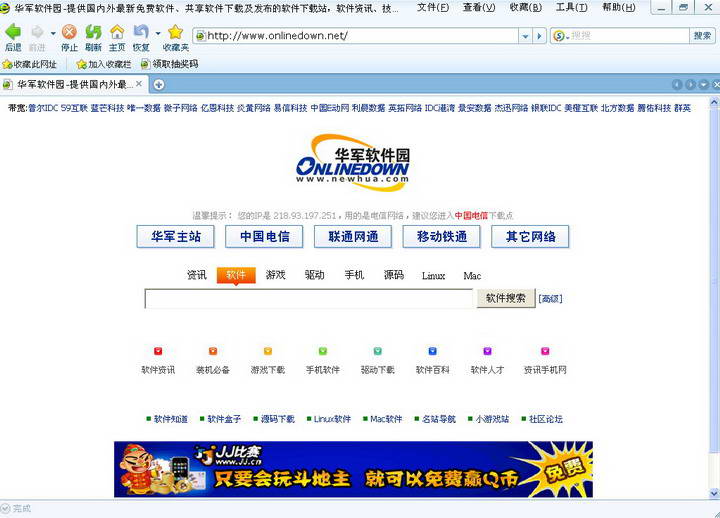The height and width of the screenshot is (518, 720).
Task: Switch search category to 游戏
Action: click(x=276, y=275)
